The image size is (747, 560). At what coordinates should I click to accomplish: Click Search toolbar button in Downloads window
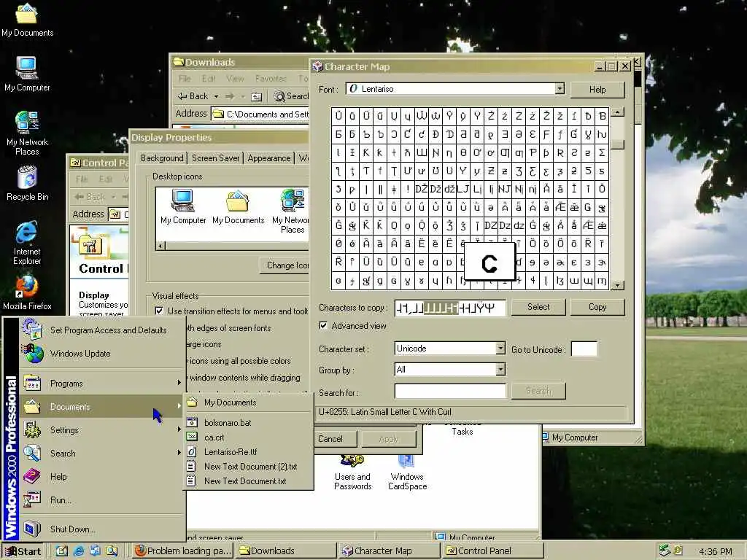click(x=292, y=96)
